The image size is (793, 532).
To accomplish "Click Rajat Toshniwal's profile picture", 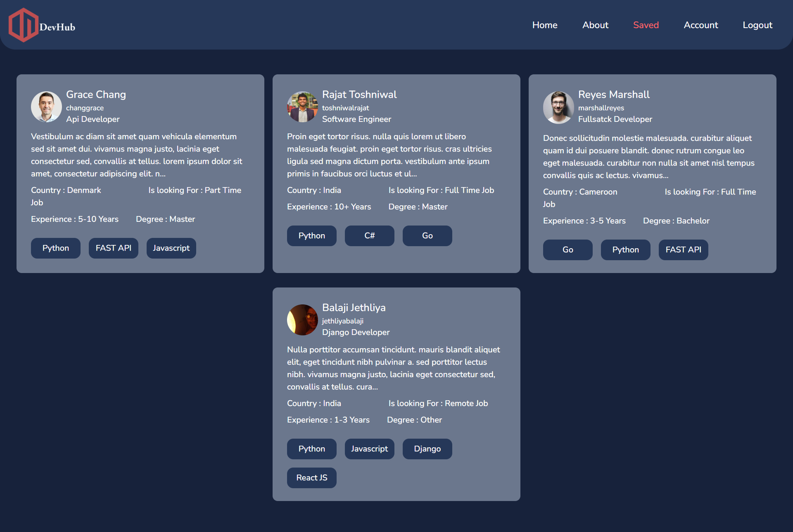I will coord(302,106).
